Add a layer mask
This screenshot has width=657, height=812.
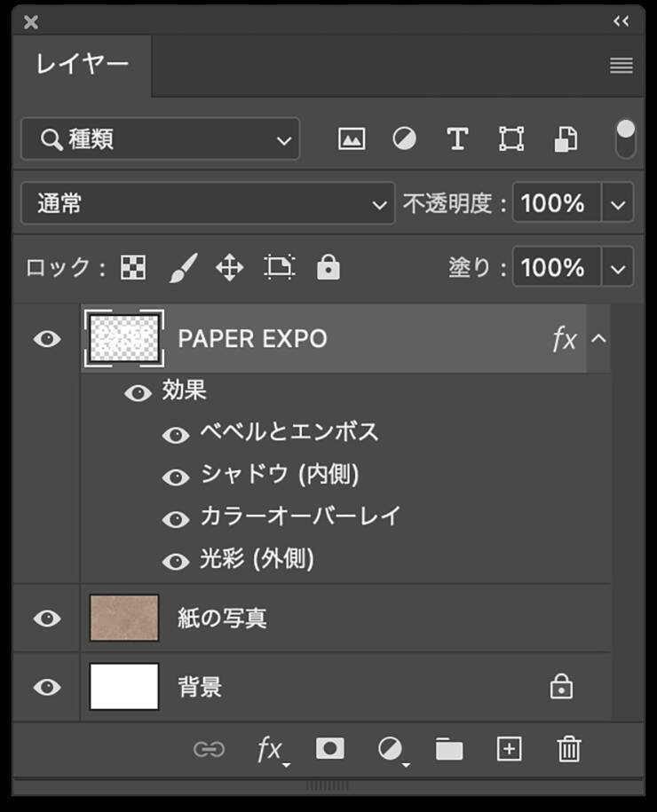click(330, 749)
